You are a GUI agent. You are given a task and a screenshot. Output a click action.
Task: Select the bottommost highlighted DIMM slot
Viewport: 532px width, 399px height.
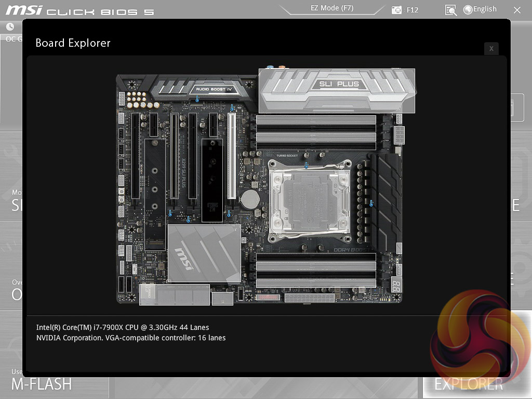(316, 283)
